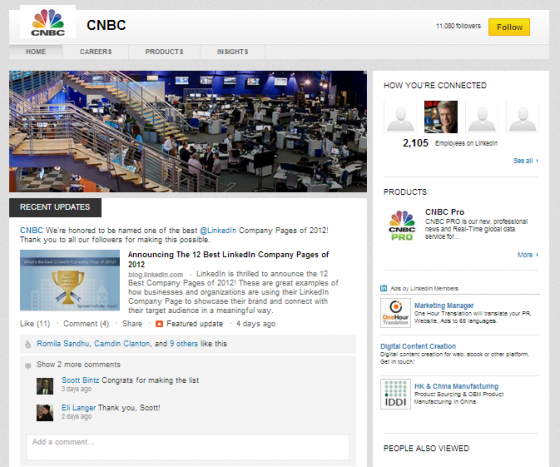560x467 pixels.
Task: Open the Insights tab
Action: [232, 52]
